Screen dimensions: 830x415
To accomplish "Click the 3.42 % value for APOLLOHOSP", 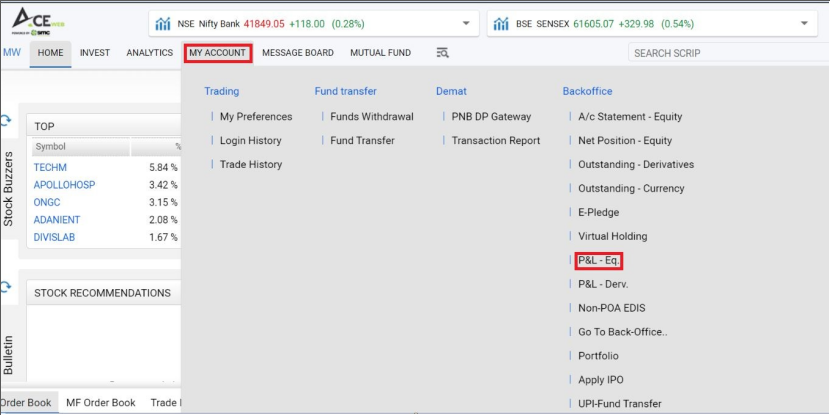I will click(x=163, y=185).
